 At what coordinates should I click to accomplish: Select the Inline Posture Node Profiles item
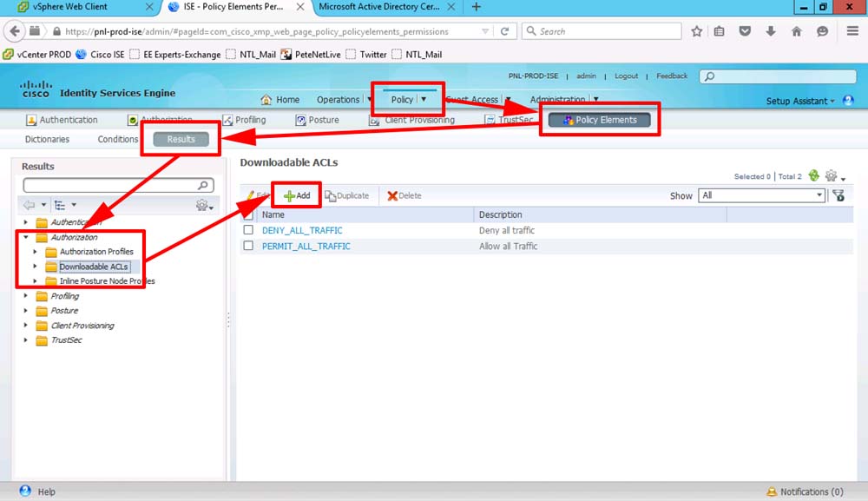click(x=107, y=281)
